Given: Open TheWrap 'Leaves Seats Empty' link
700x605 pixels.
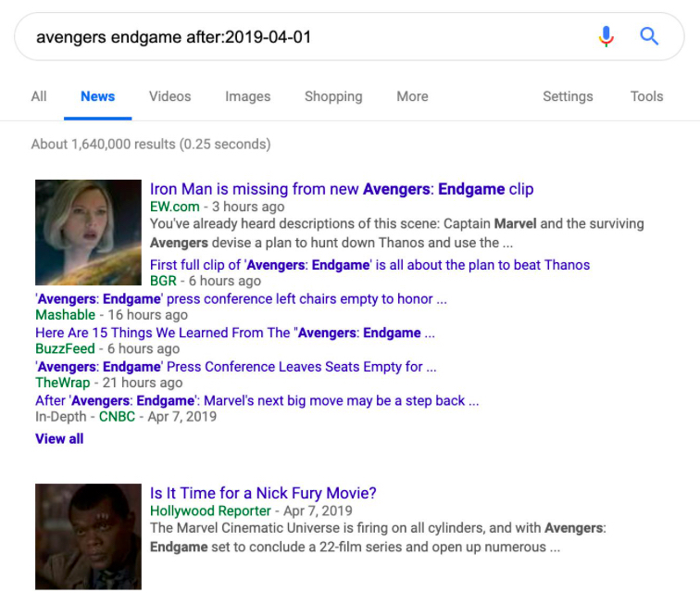Looking at the screenshot, I should (236, 367).
